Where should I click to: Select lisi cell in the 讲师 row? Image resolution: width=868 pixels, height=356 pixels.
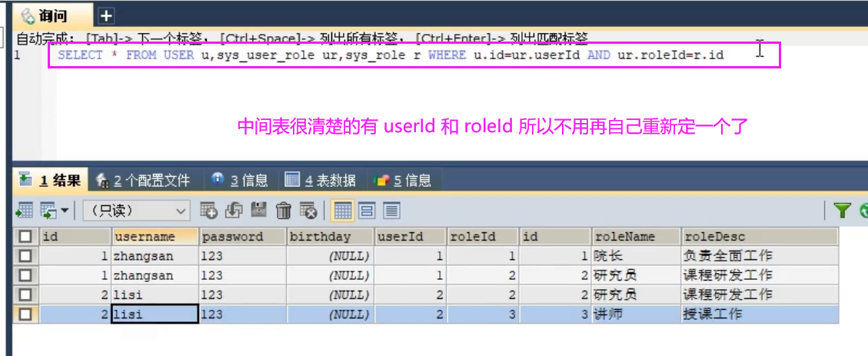coord(155,314)
